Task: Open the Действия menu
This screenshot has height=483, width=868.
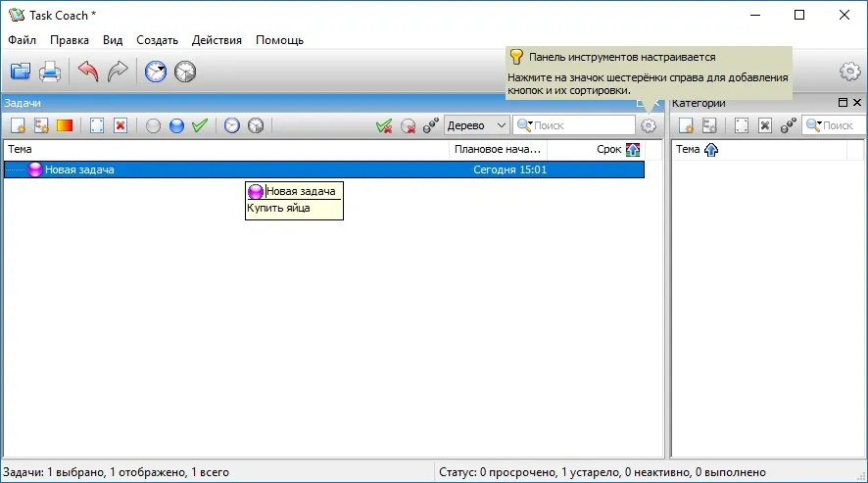Action: (x=217, y=40)
